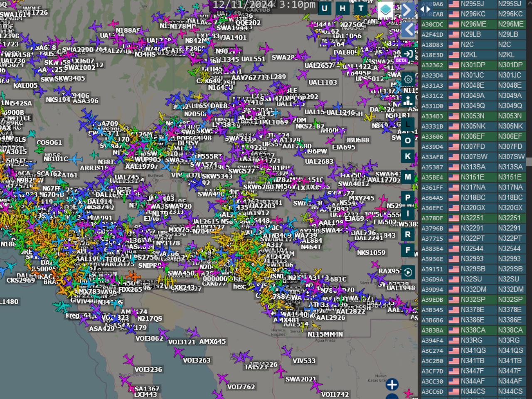Select hex code A394F4 in table
This screenshot has height=399, width=532.
pyautogui.click(x=433, y=341)
